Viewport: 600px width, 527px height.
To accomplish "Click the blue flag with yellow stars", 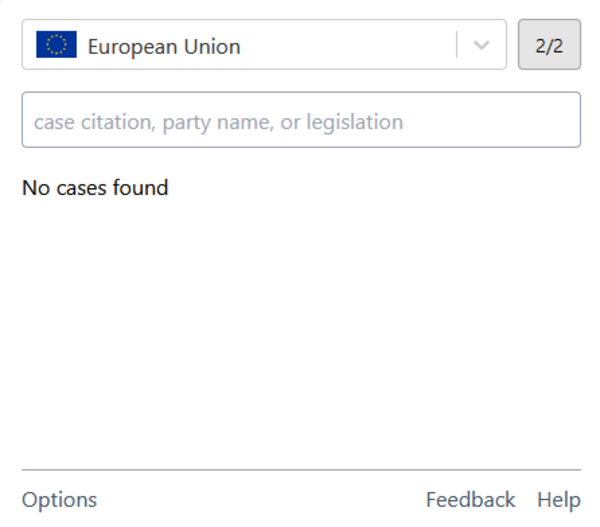I will (x=56, y=44).
